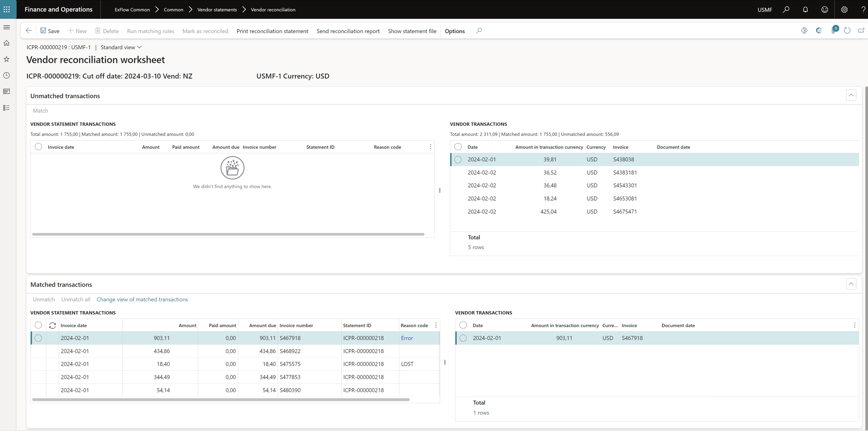Click the Match button in unmatched section
This screenshot has width=868, height=431.
(x=40, y=110)
